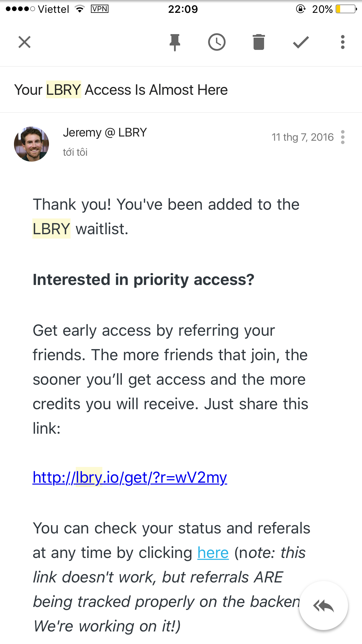The height and width of the screenshot is (644, 362).
Task: Tap the reply-all floating button
Action: pyautogui.click(x=324, y=606)
